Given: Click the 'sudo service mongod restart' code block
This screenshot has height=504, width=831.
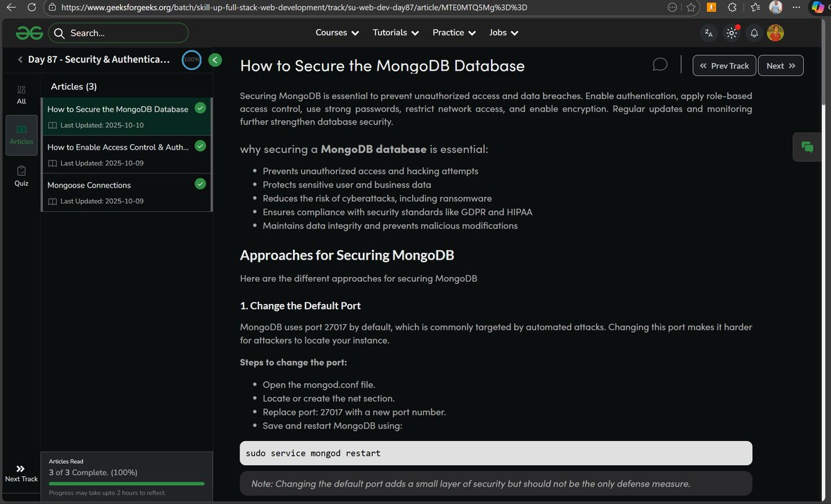Looking at the screenshot, I should 496,453.
